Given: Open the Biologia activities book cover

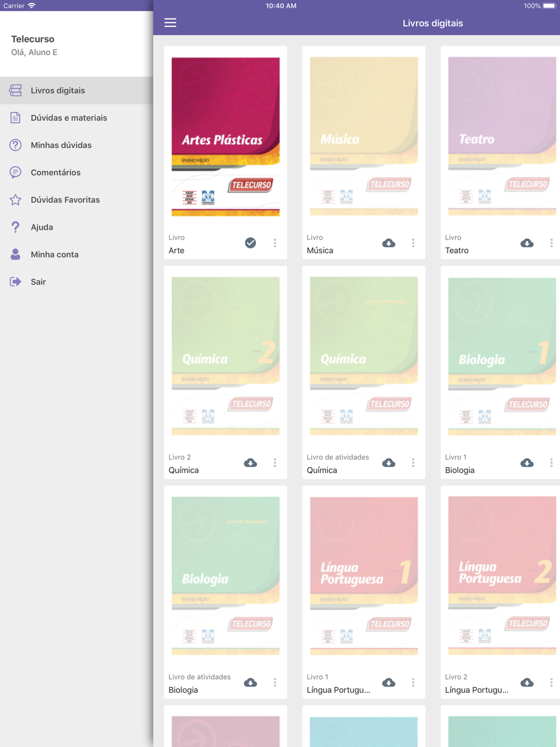Looking at the screenshot, I should (x=226, y=576).
